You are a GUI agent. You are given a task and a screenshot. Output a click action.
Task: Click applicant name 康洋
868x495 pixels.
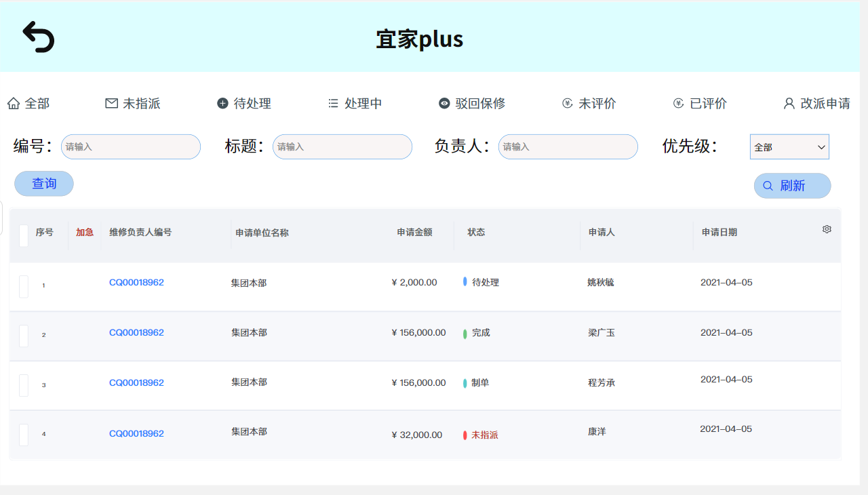pos(597,432)
